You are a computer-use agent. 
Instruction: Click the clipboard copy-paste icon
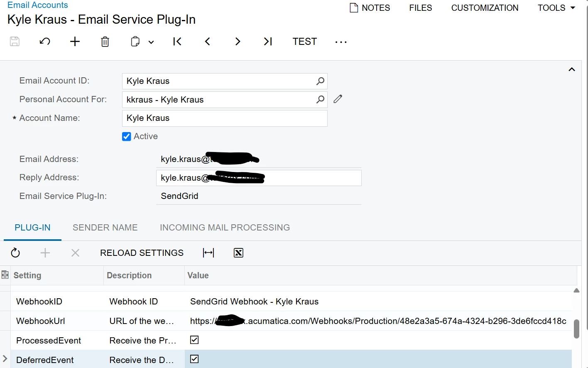coord(135,42)
